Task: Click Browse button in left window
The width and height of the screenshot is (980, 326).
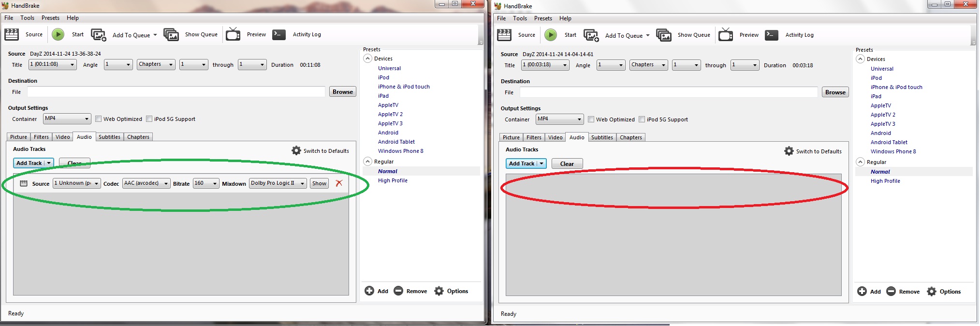Action: (343, 92)
